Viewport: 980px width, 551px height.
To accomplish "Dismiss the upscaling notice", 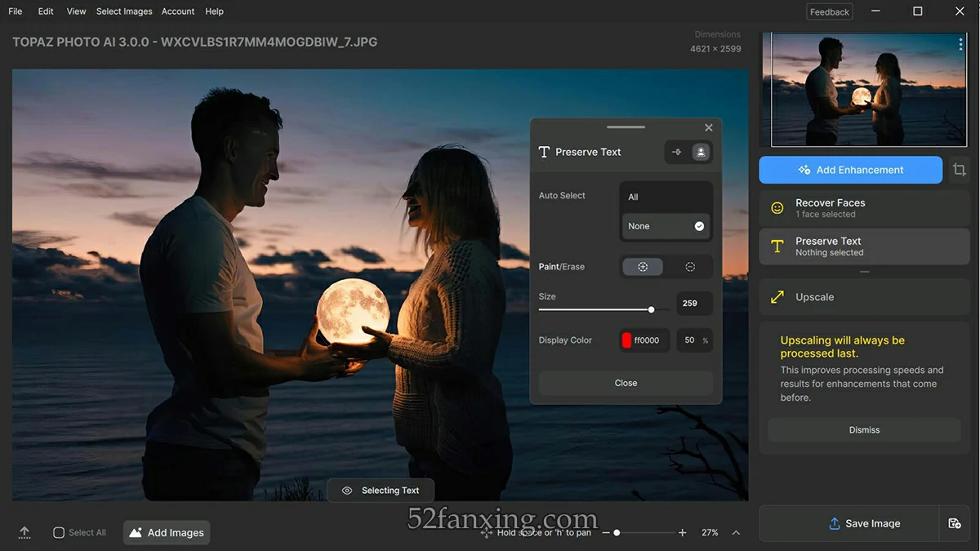I will [x=864, y=429].
